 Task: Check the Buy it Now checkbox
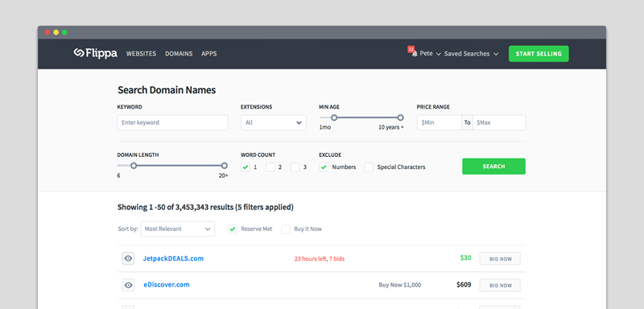click(286, 229)
